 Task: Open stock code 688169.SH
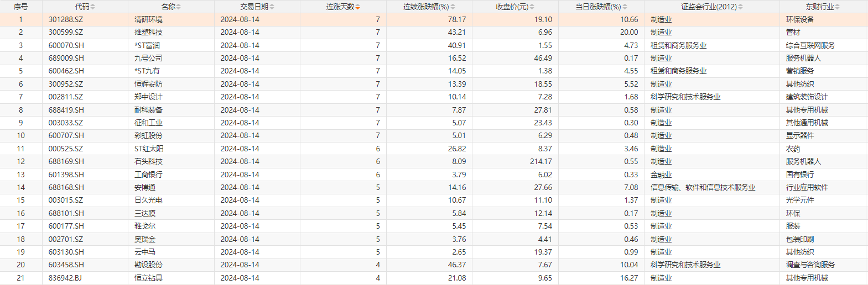coord(66,161)
